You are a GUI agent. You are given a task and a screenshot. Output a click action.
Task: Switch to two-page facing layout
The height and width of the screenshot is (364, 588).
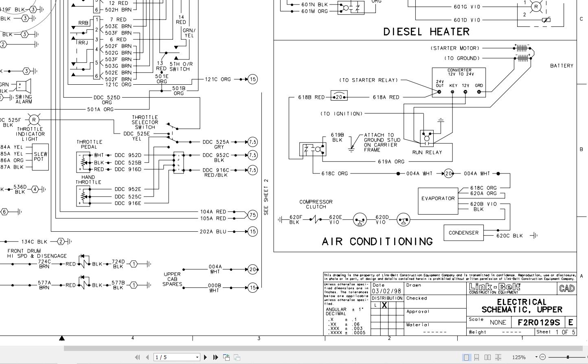[487, 357]
